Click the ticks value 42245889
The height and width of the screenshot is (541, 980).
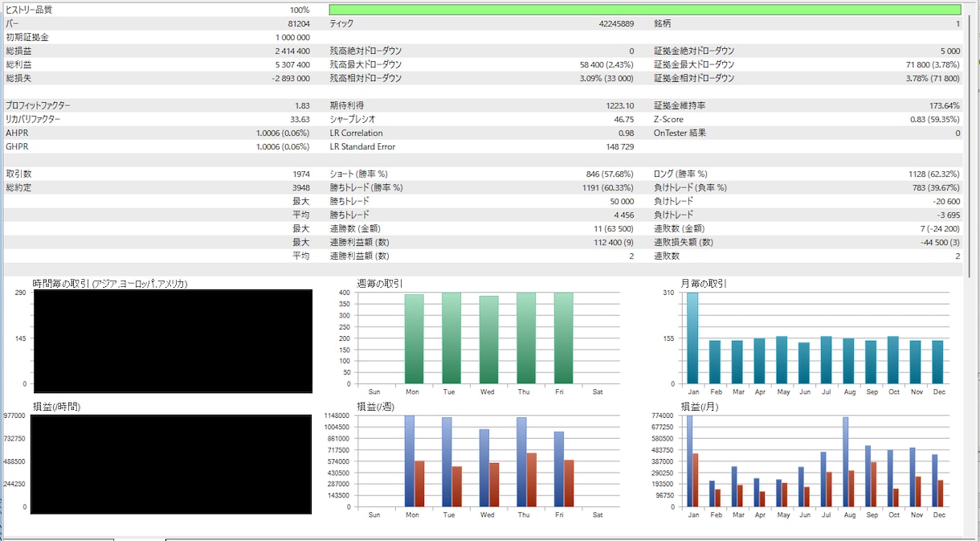(x=616, y=23)
